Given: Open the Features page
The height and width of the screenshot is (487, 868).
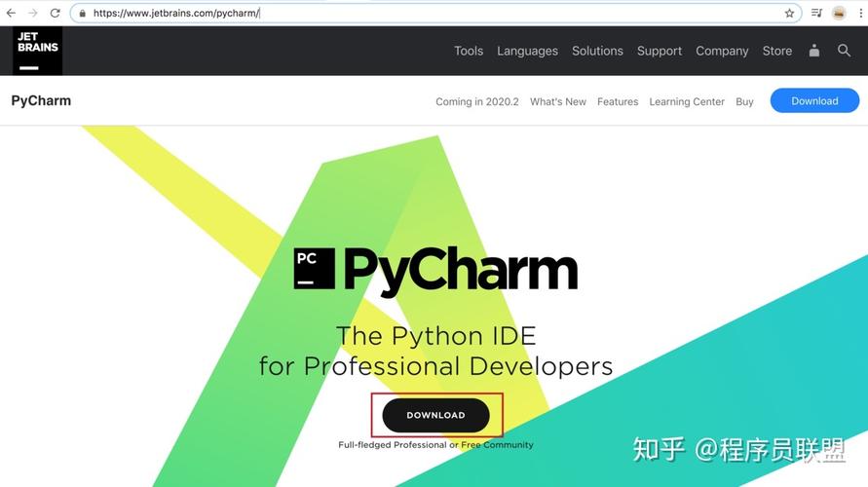Looking at the screenshot, I should [x=618, y=102].
